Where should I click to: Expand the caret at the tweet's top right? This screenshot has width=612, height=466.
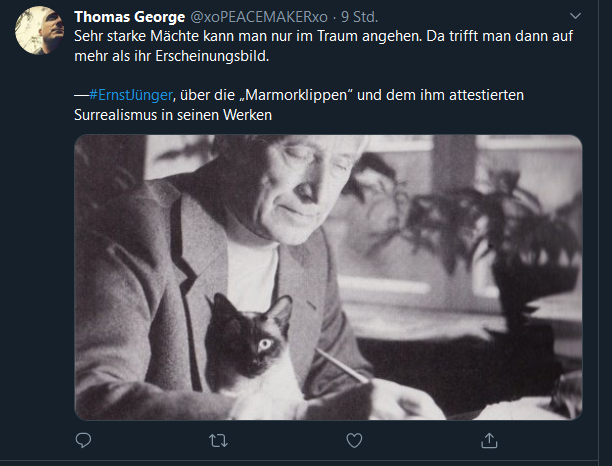(575, 16)
